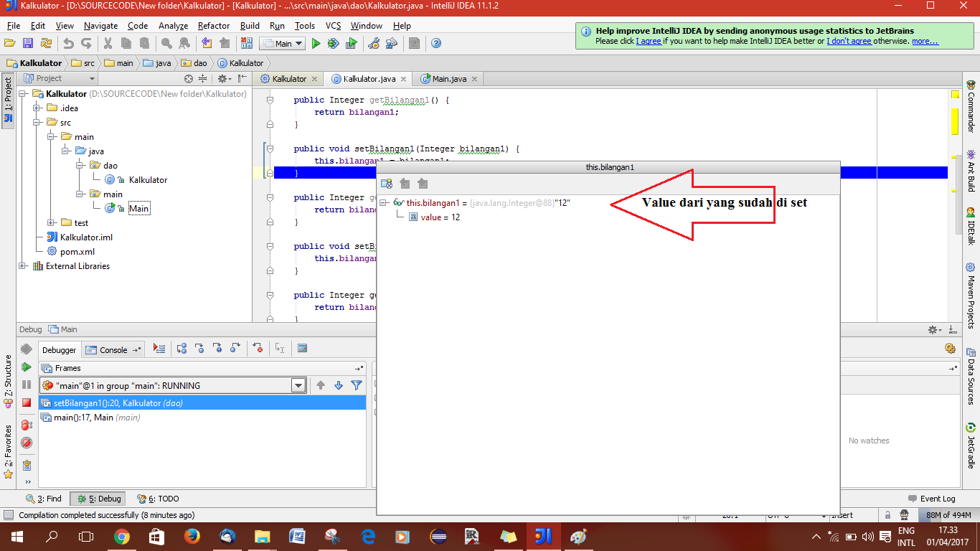Run Main with coverage icon
980x551 pixels.
click(352, 44)
